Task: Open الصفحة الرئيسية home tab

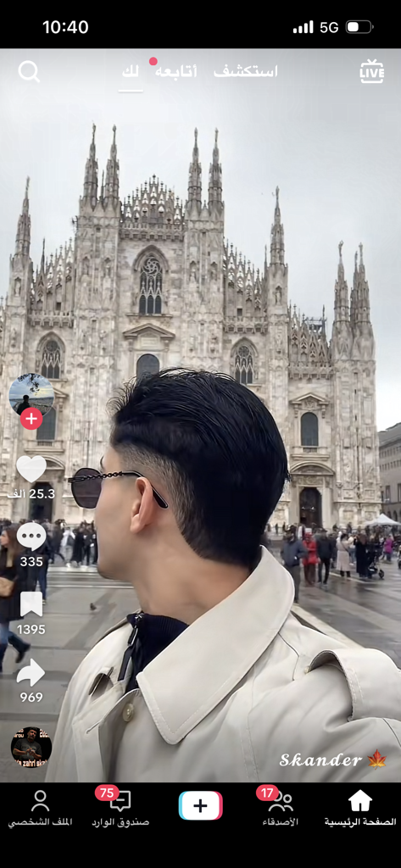Action: [x=360, y=808]
